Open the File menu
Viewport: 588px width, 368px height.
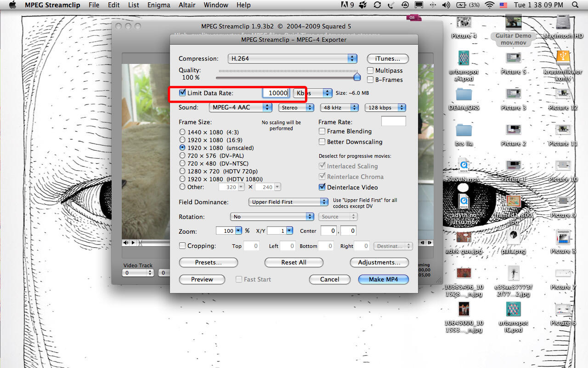point(94,5)
